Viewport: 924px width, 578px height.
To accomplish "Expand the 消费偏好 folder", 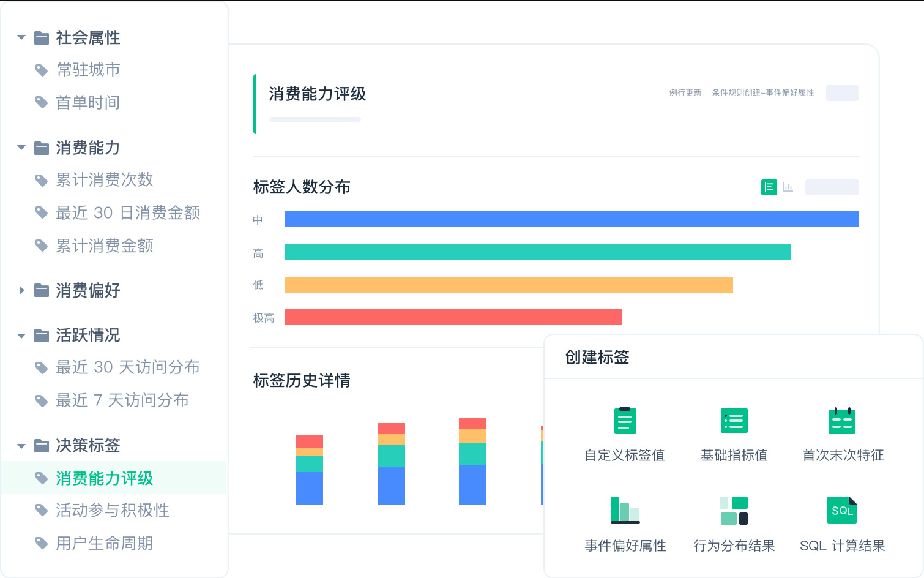I will pyautogui.click(x=21, y=290).
